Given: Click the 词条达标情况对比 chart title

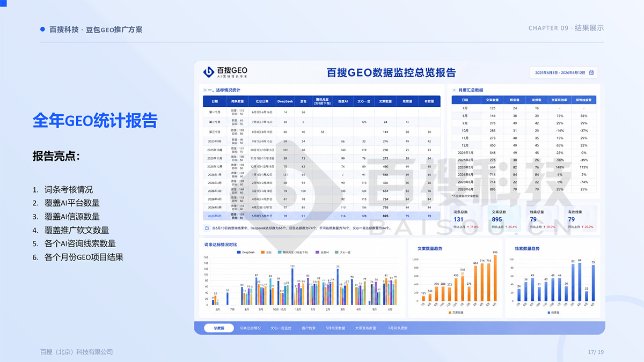Looking at the screenshot, I should [x=221, y=245].
